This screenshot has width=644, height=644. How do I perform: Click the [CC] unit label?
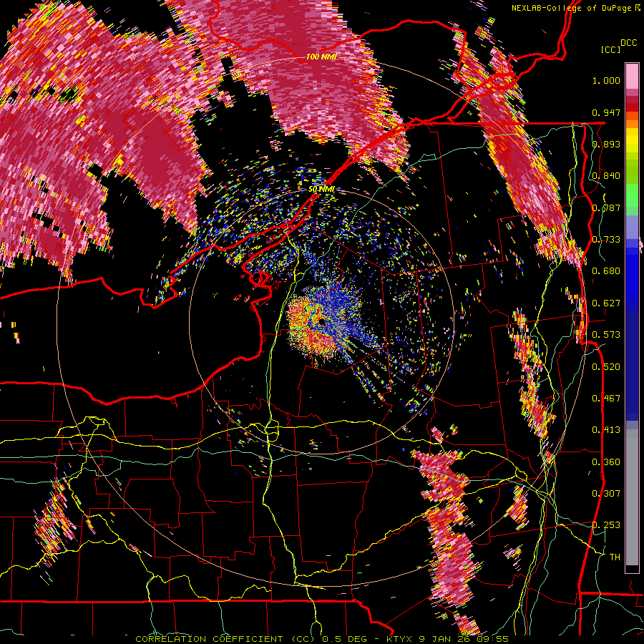pos(611,49)
